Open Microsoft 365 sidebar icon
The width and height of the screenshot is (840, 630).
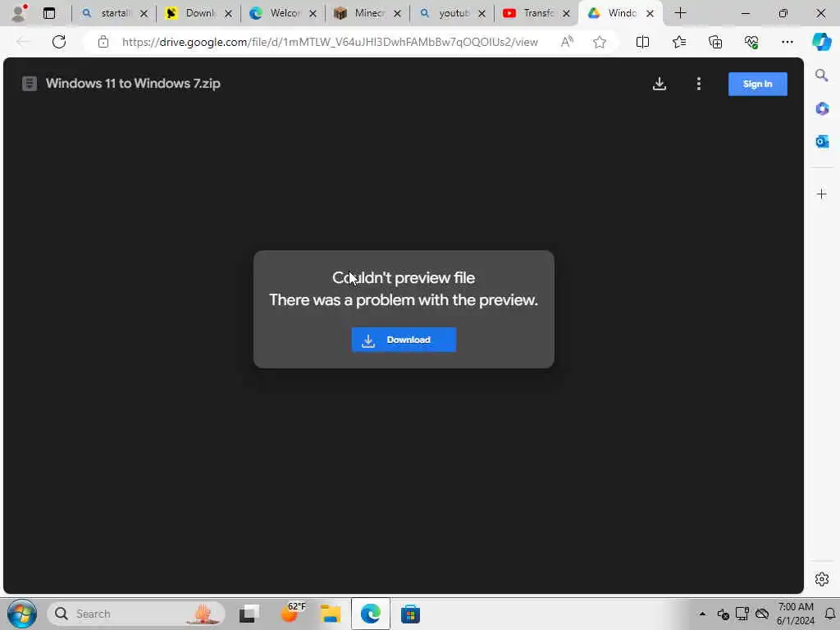(822, 109)
